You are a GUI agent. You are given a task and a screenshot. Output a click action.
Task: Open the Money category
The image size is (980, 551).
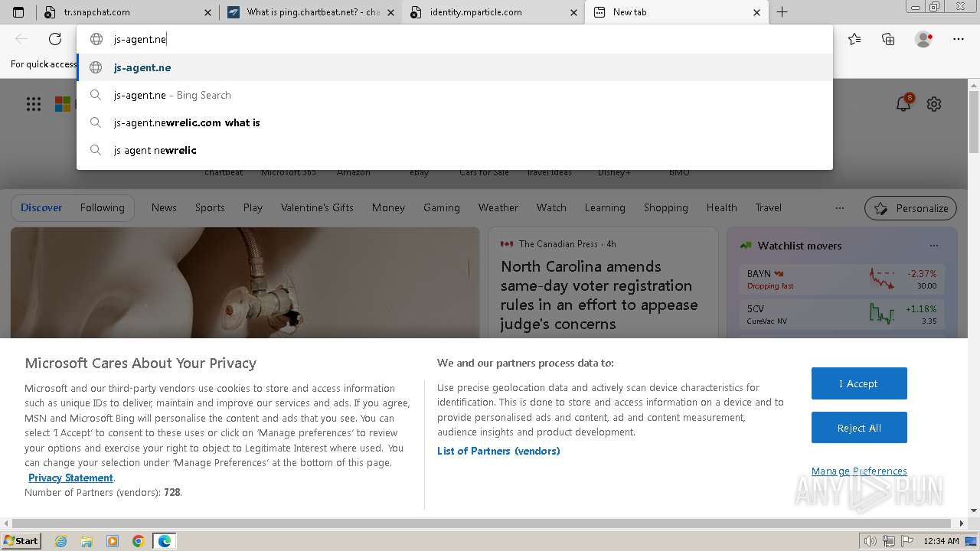click(388, 207)
